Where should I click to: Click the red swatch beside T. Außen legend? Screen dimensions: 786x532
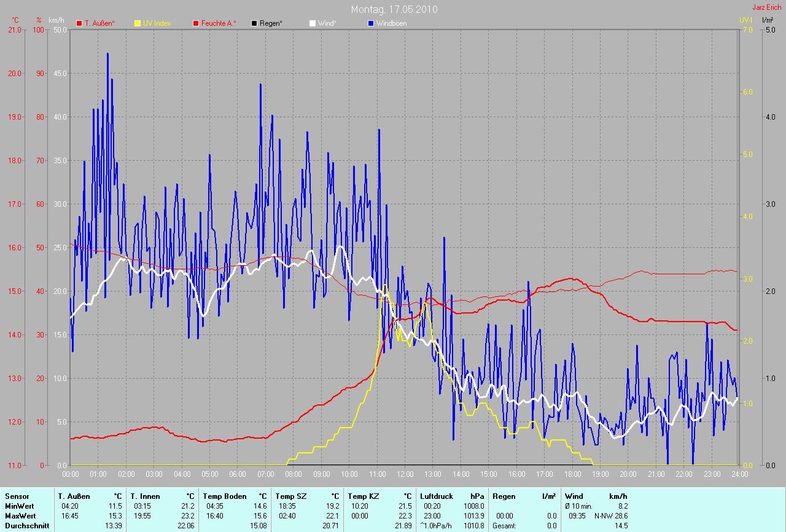(x=79, y=23)
